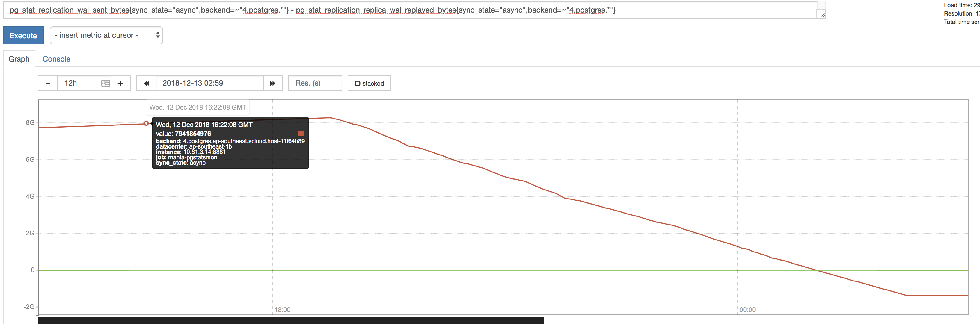Screen dimensions: 980x324
Task: Click the plus icon to widen time range
Action: tap(120, 83)
